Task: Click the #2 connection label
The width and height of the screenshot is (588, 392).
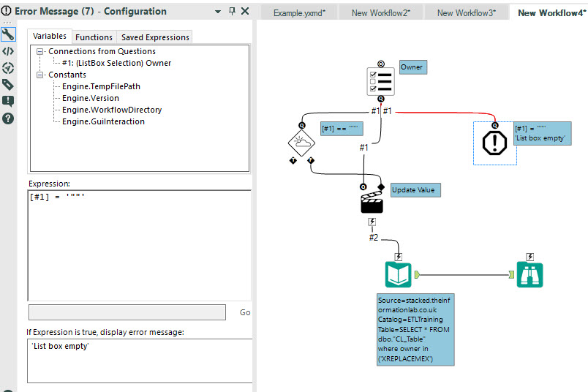Action: 374,238
